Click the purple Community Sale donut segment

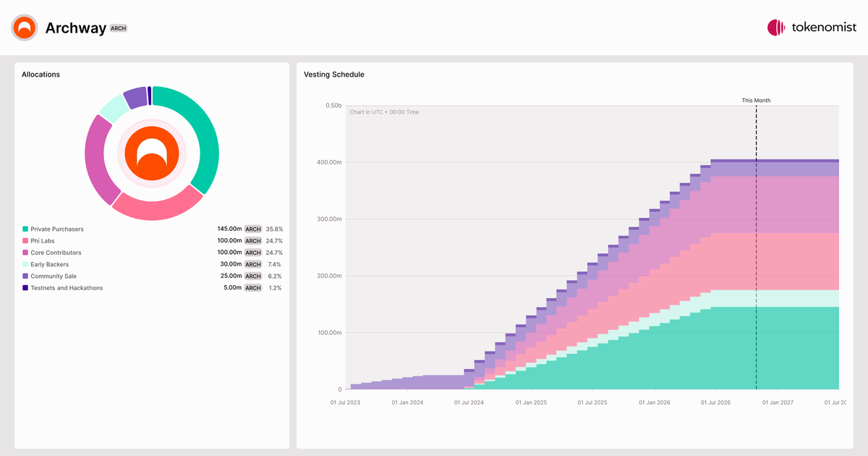click(135, 97)
